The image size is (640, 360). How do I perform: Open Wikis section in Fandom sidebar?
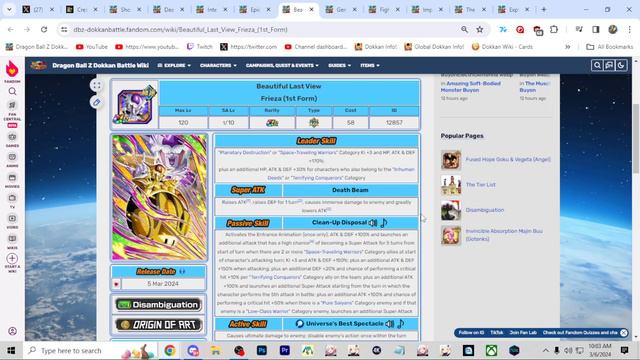pos(12,242)
